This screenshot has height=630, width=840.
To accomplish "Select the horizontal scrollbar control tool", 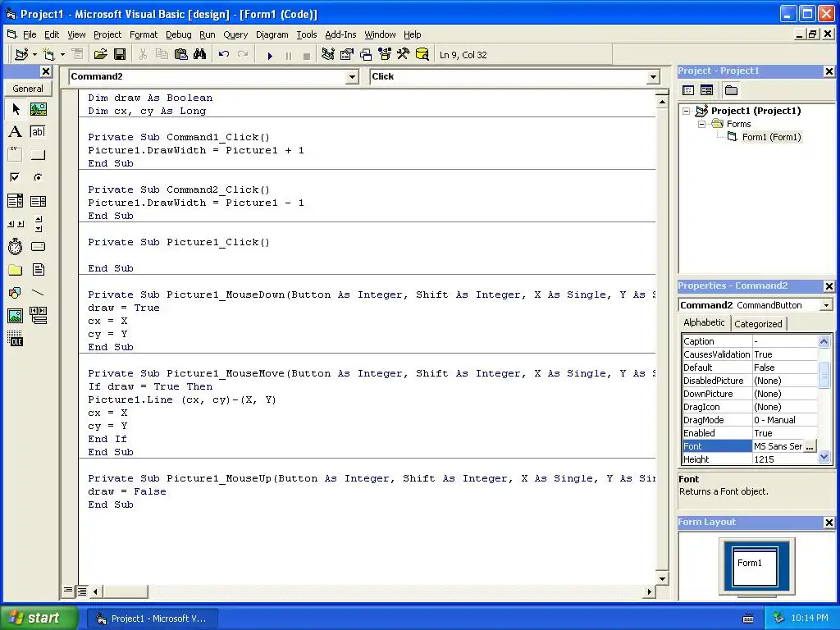I will tap(16, 224).
